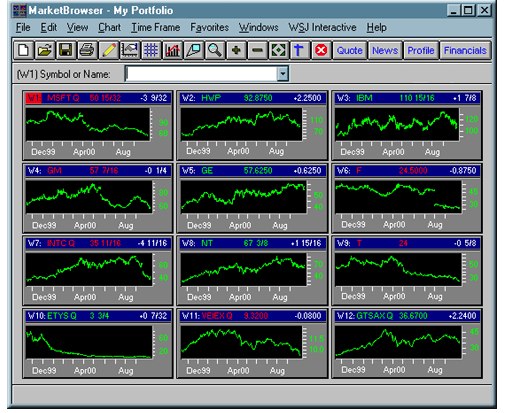Image resolution: width=507 pixels, height=413 pixels.
Task: Select the W1 MSFT chart
Action: tap(97, 125)
